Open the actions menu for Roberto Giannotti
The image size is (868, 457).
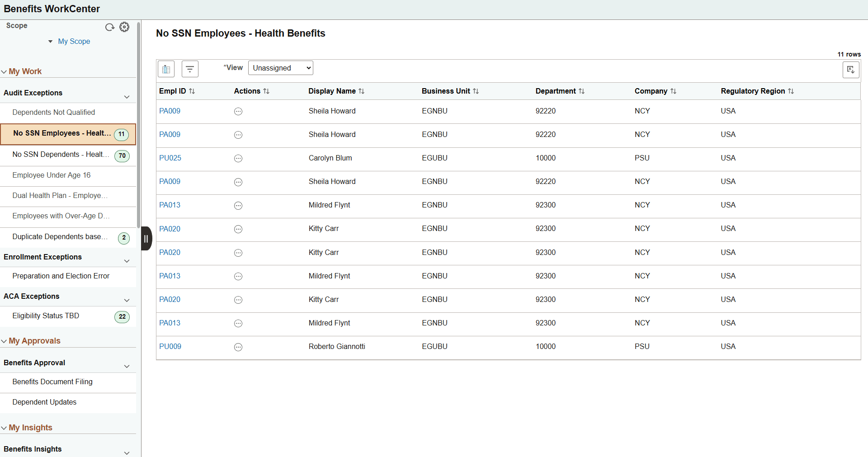coord(238,347)
